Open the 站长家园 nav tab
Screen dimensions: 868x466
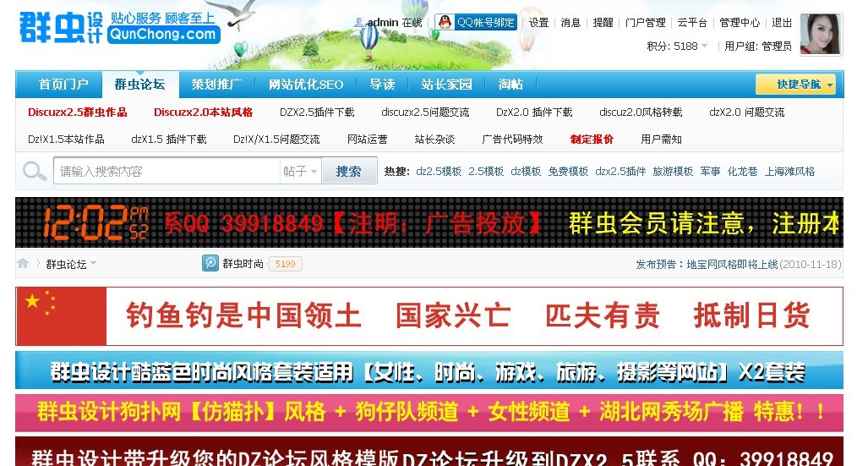coord(446,85)
